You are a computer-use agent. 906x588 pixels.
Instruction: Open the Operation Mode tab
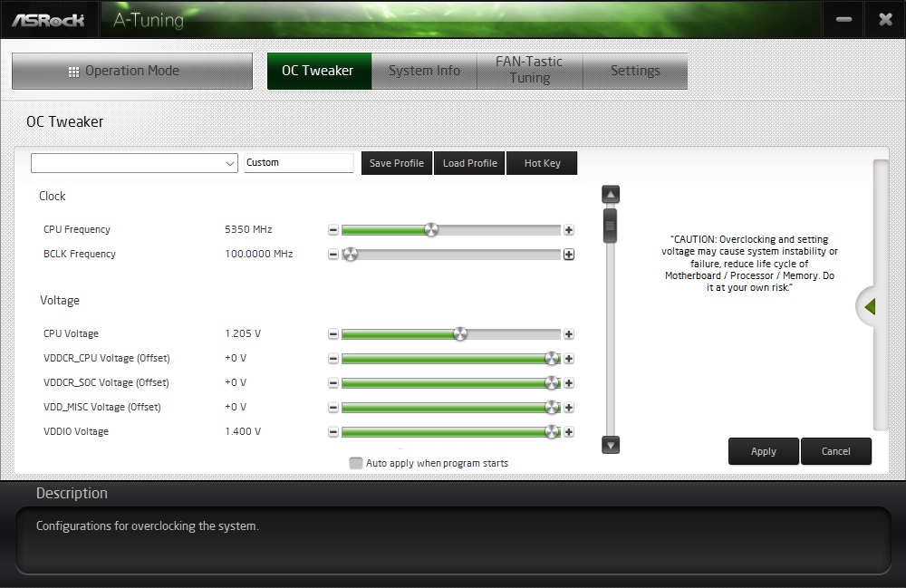pos(132,71)
